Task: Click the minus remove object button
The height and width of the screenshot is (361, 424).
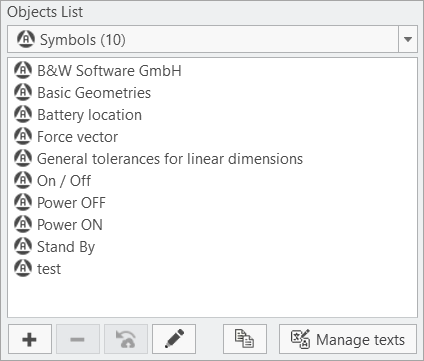Action: click(78, 339)
